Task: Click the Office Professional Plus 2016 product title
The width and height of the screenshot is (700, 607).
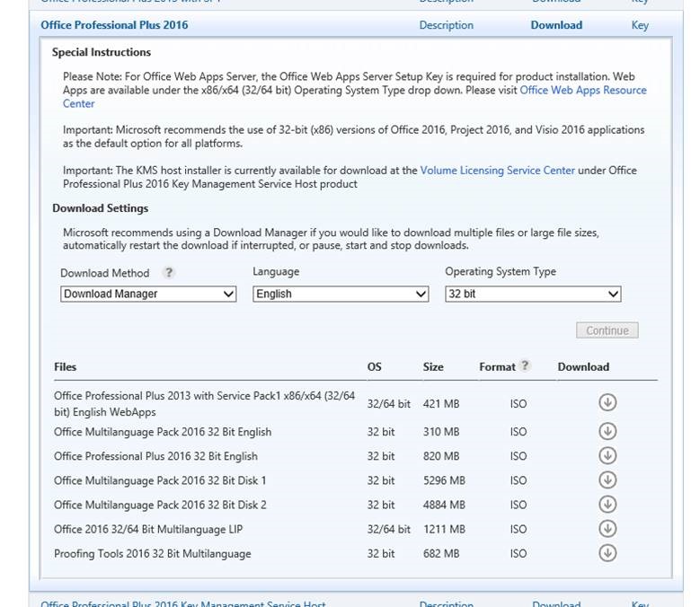Action: pyautogui.click(x=114, y=25)
